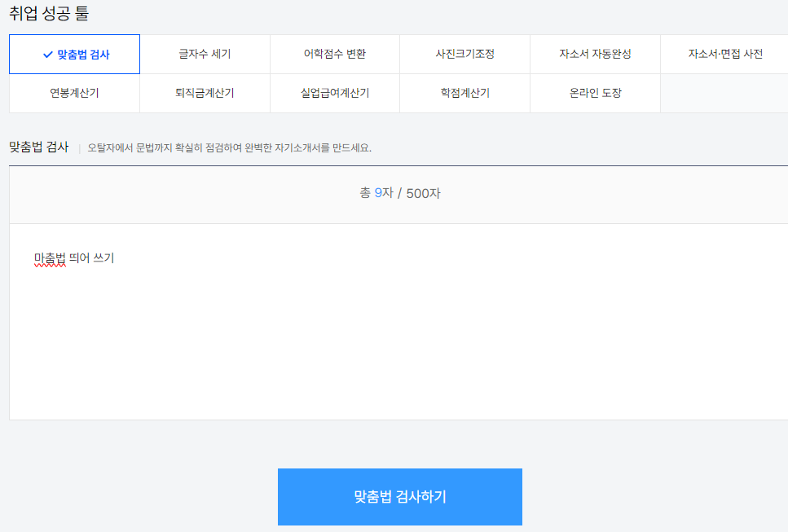Open the 실업급여계산기 tool

click(x=335, y=93)
